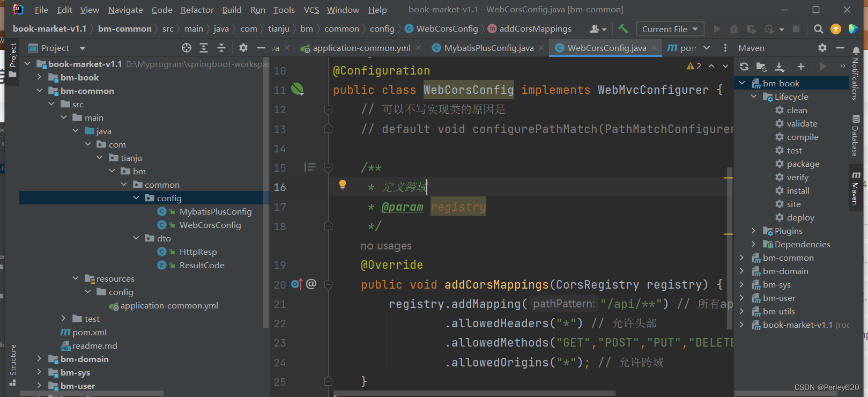Select ResultCode in Project tree
The image size is (868, 397).
click(202, 265)
